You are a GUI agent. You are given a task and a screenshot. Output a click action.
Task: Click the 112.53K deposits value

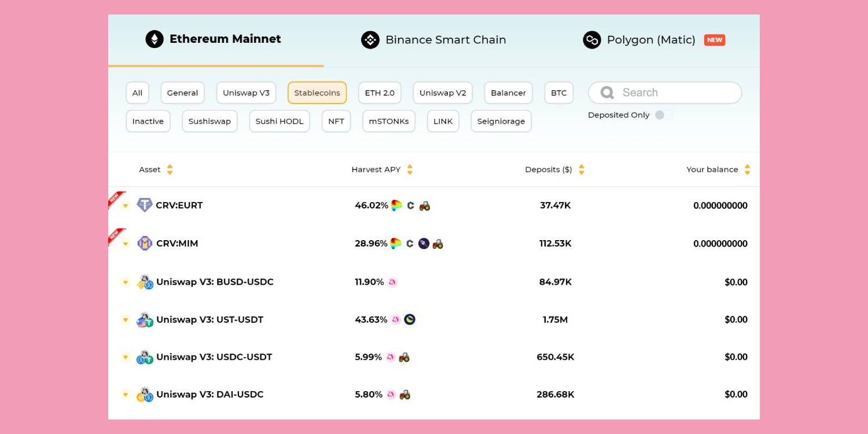[x=556, y=244]
